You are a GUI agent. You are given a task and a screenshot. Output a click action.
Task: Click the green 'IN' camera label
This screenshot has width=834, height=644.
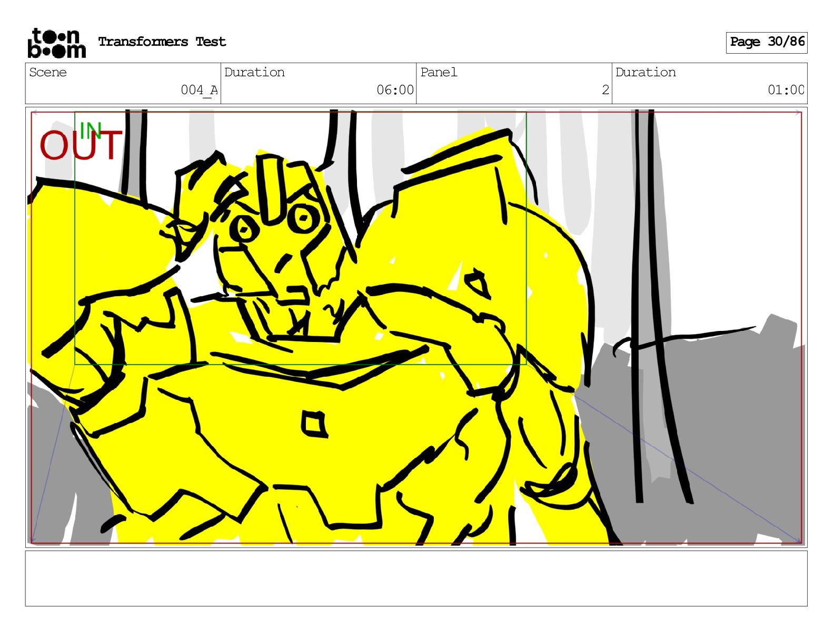[91, 130]
